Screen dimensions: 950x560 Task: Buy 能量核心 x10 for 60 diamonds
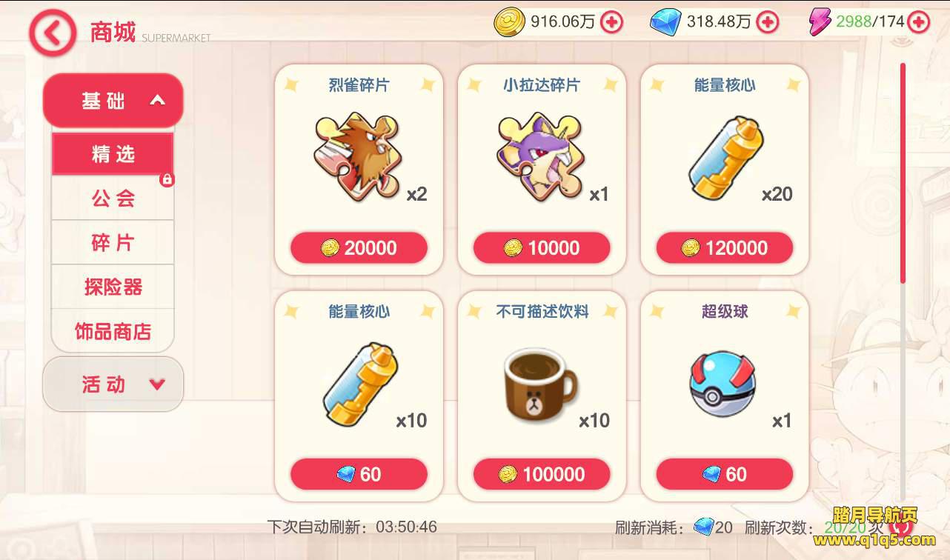[359, 475]
